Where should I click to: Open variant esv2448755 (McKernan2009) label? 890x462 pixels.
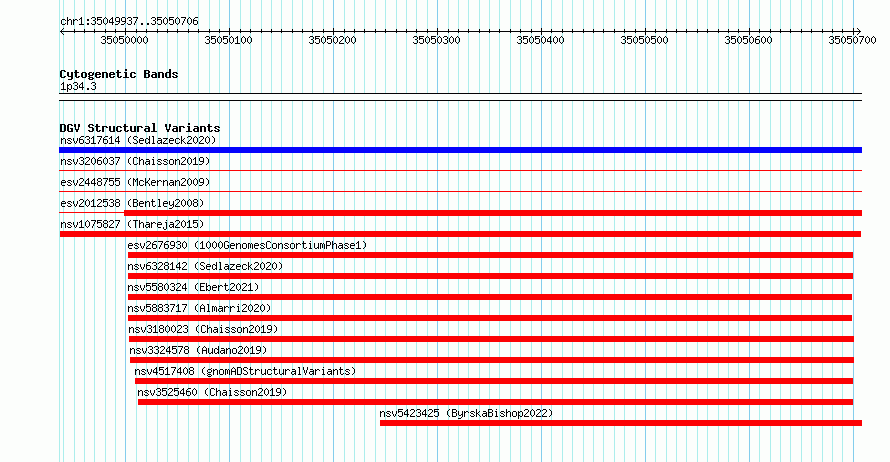point(135,182)
